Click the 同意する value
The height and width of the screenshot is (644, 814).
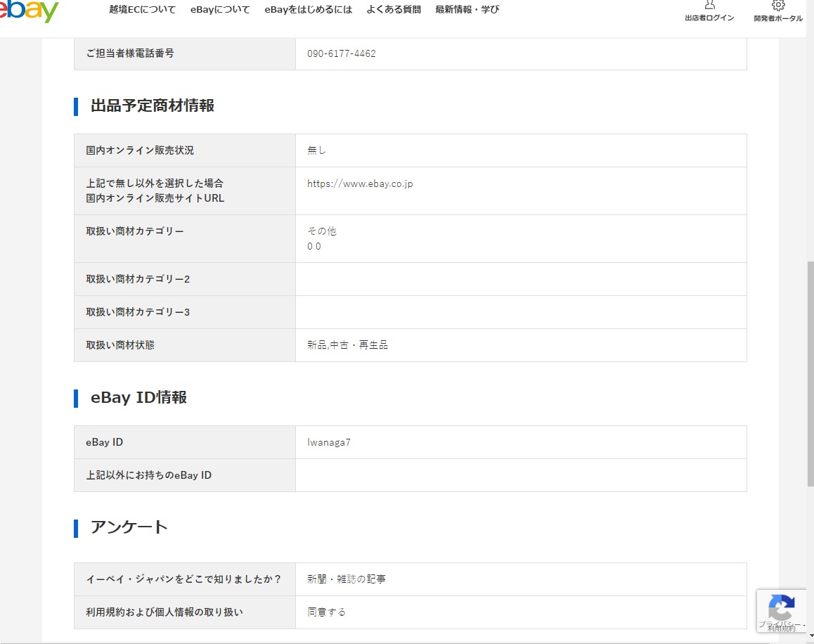(x=327, y=612)
